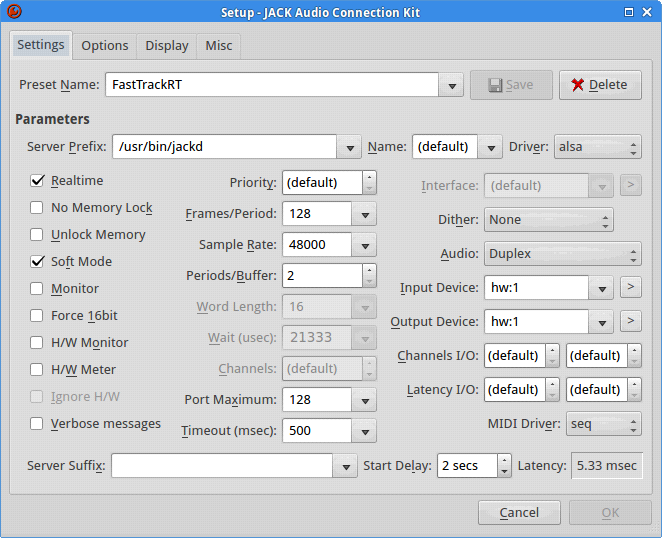This screenshot has width=662, height=538.
Task: Open the Port Maximum dropdown arrow
Action: [364, 400]
